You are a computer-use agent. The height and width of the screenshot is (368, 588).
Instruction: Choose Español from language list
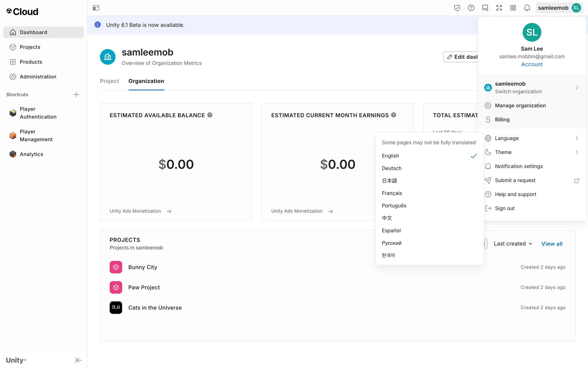[x=391, y=231]
